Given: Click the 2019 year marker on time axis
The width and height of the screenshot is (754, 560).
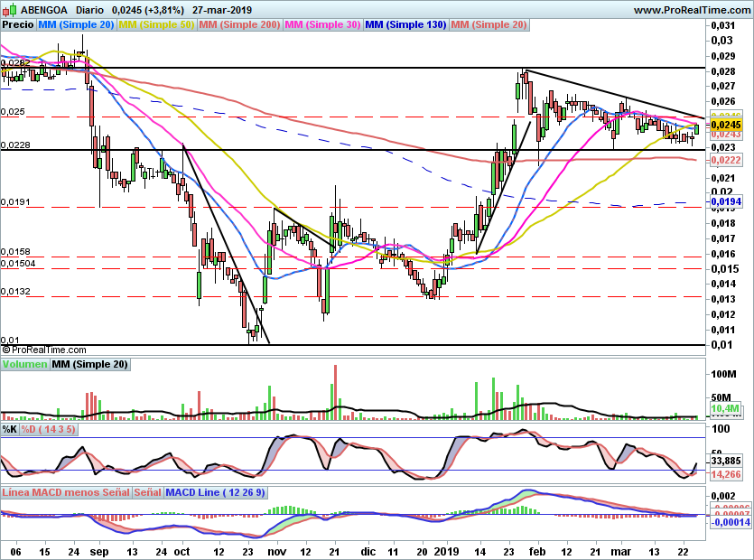Looking at the screenshot, I should [447, 551].
